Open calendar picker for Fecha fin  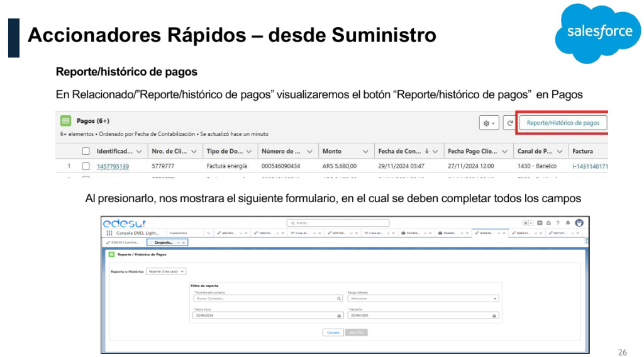click(494, 315)
